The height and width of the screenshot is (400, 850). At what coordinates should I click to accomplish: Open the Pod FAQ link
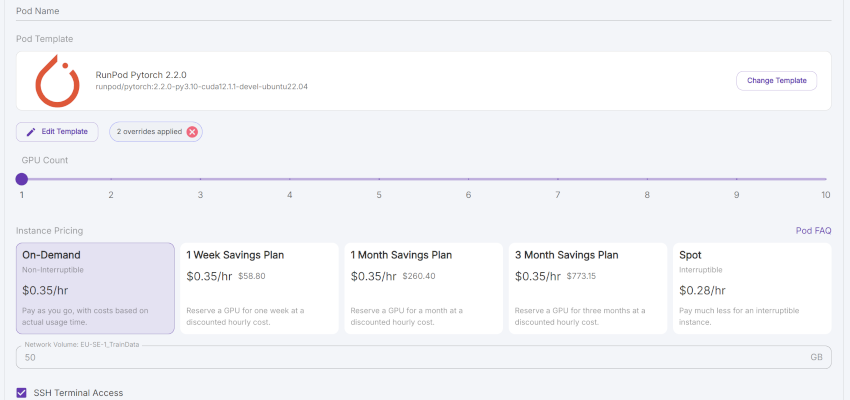[x=813, y=230]
